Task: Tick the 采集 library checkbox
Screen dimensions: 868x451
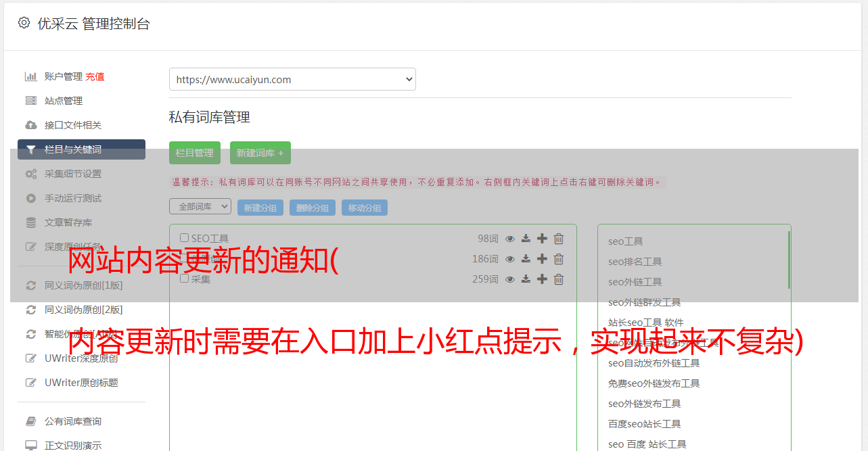Action: (185, 279)
